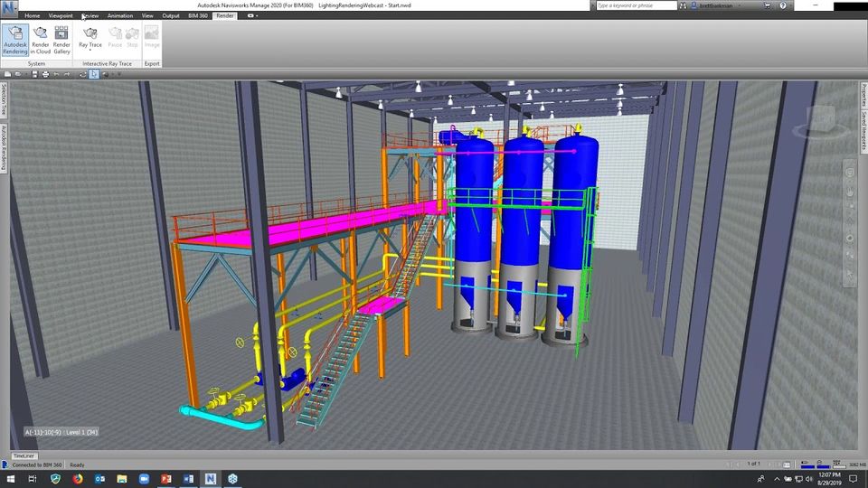Start the Ray Trace render

[x=90, y=38]
